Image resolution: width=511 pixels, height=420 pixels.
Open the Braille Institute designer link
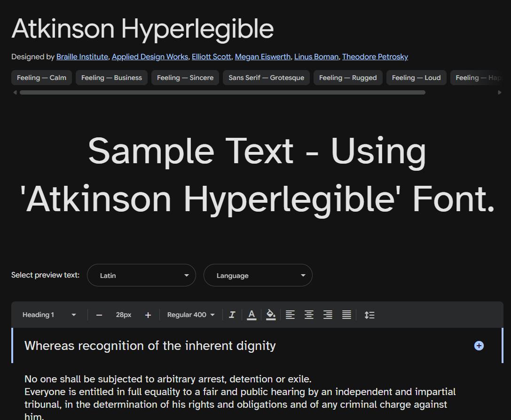click(x=82, y=57)
